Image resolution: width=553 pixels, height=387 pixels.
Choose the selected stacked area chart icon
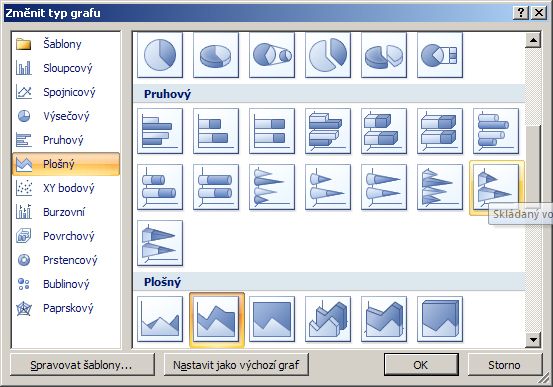(216, 319)
